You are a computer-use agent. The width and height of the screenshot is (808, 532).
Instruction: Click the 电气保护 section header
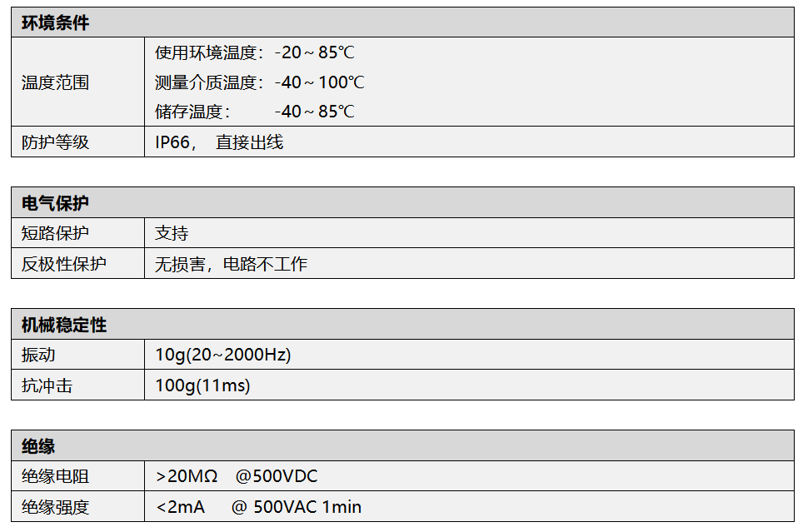click(55, 203)
